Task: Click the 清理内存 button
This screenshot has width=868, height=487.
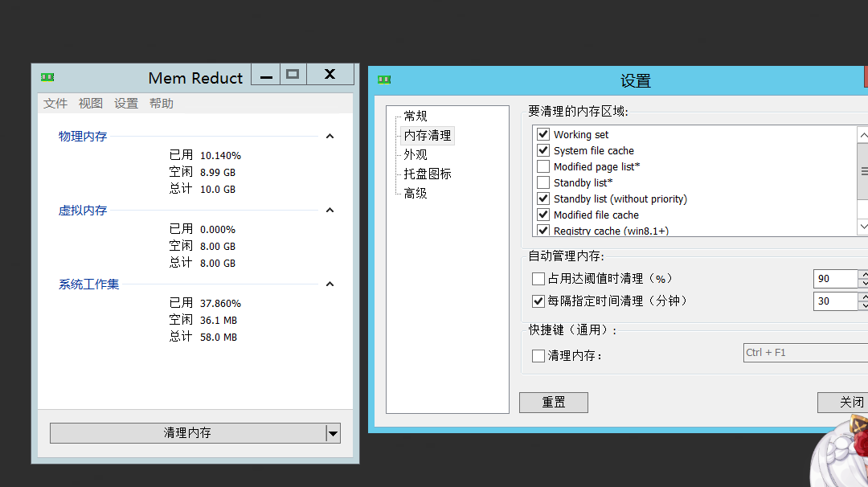Action: (187, 433)
